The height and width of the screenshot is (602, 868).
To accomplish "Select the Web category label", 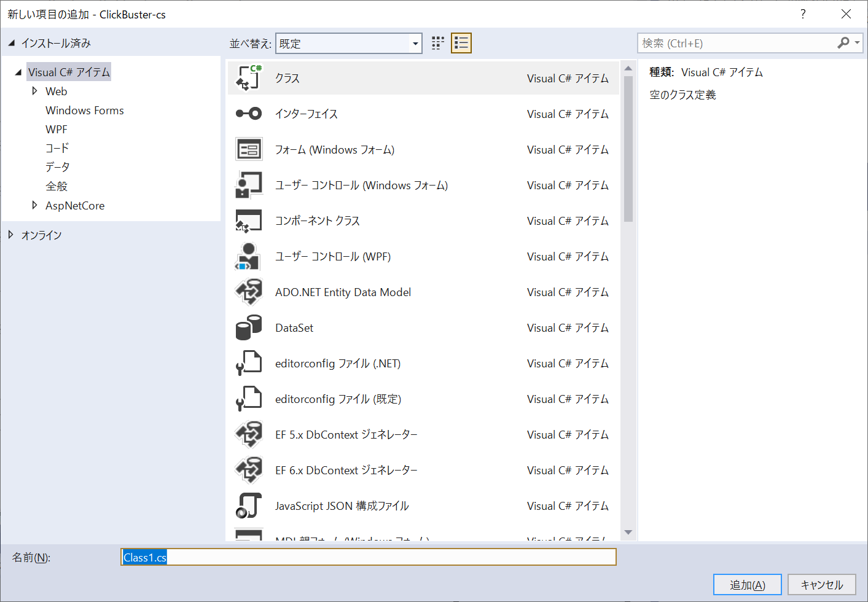I will [57, 92].
